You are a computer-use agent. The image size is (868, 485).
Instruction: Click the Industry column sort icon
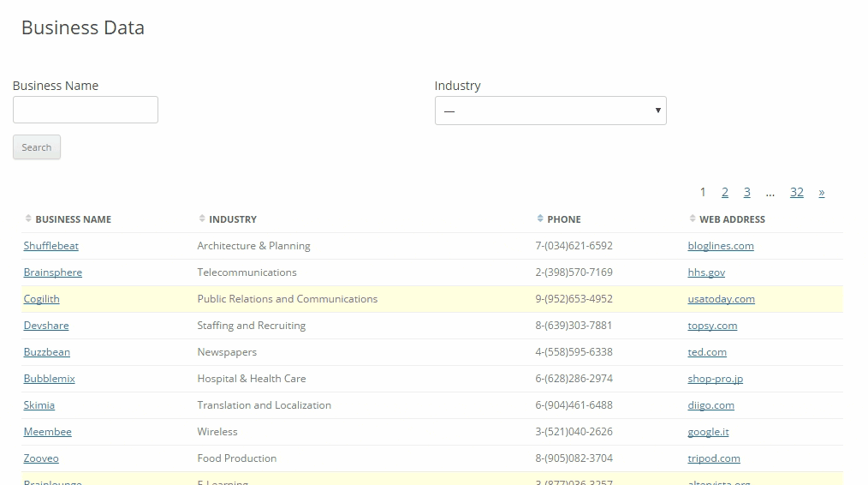[x=202, y=219]
